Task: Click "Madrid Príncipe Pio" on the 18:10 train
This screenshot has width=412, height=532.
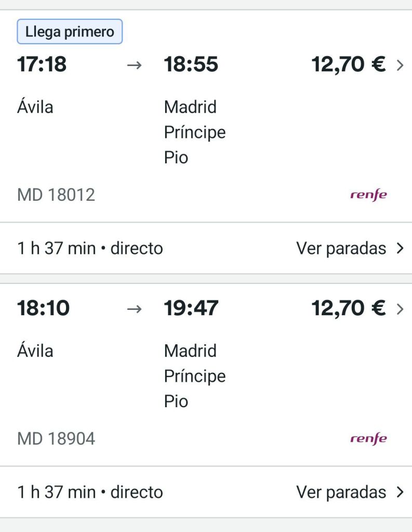Action: point(195,375)
